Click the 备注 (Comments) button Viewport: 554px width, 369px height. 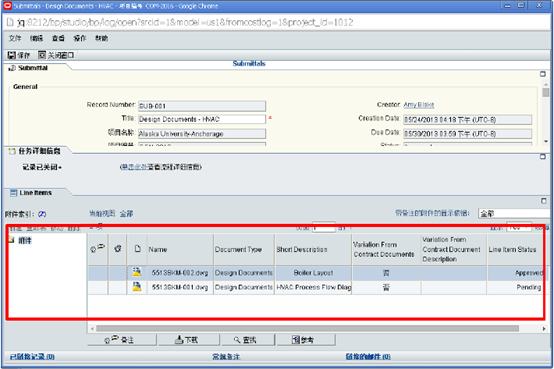(122, 340)
